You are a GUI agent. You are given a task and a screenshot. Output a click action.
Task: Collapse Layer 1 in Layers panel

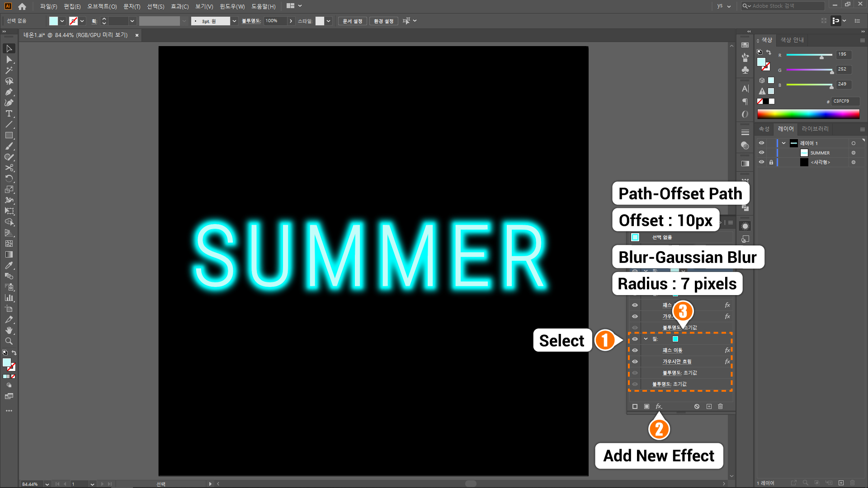[783, 143]
